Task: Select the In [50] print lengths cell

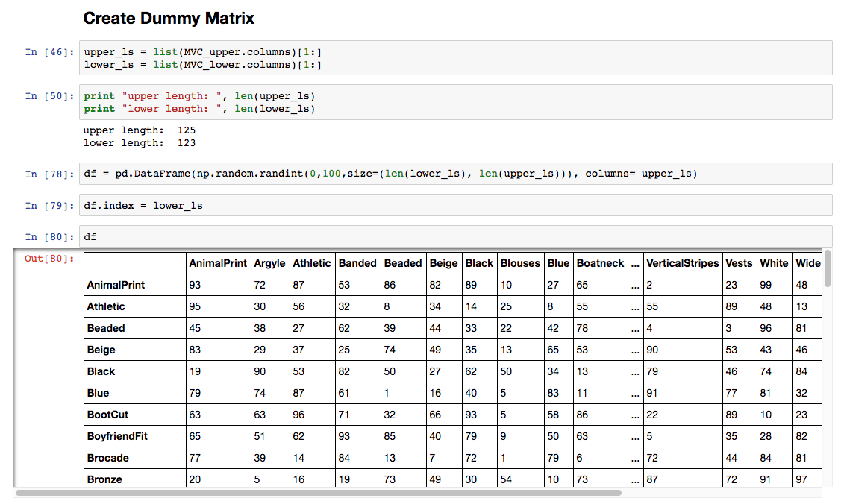Action: (455, 102)
